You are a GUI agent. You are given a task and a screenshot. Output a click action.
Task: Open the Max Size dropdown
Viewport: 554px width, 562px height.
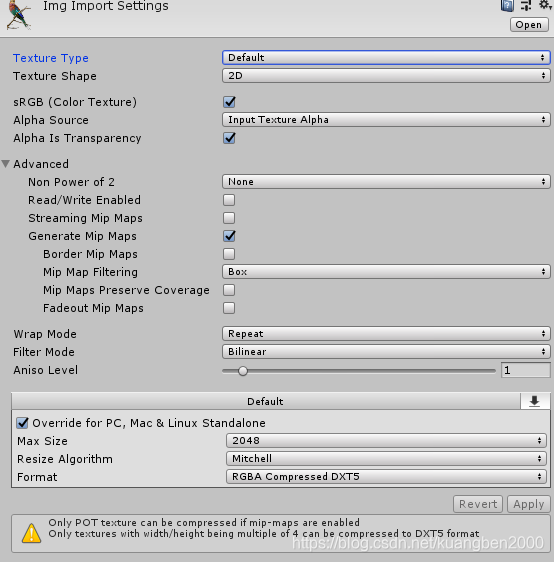[x=386, y=440]
